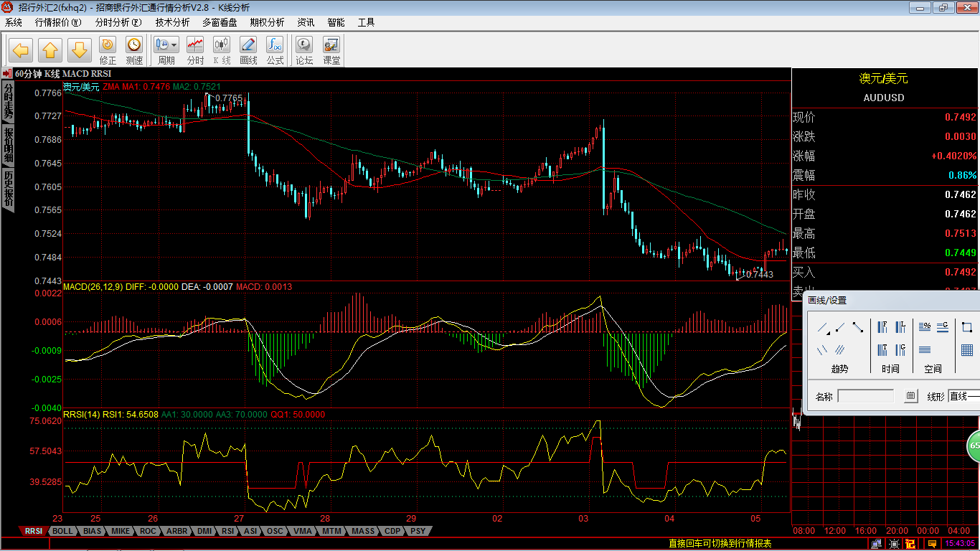
Task: Click the red 记 status bar icon
Action: point(910,544)
